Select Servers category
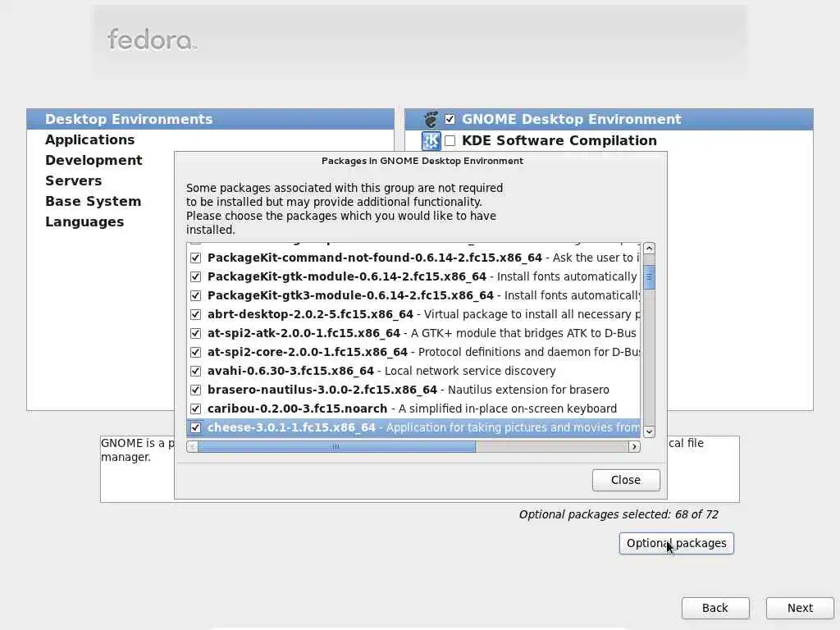Viewport: 840px width, 630px height. point(73,180)
